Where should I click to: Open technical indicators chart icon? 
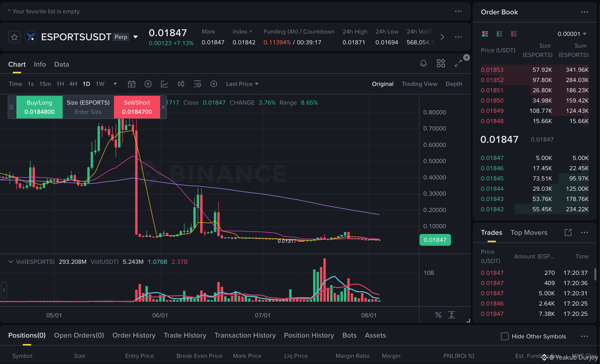tap(164, 84)
